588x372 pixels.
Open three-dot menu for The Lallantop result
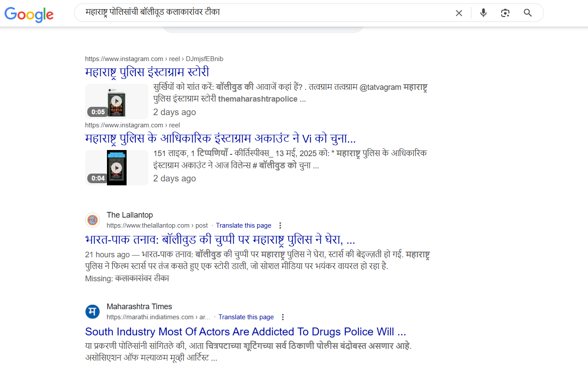point(280,225)
